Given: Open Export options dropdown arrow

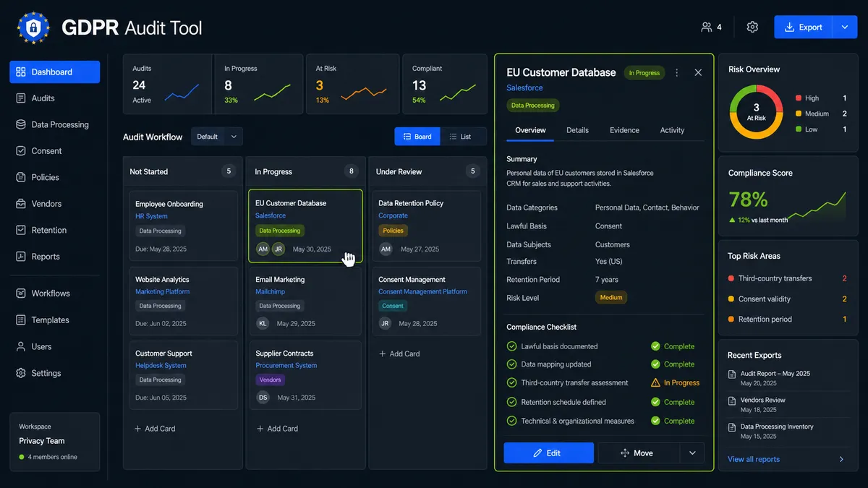Looking at the screenshot, I should click(x=844, y=27).
